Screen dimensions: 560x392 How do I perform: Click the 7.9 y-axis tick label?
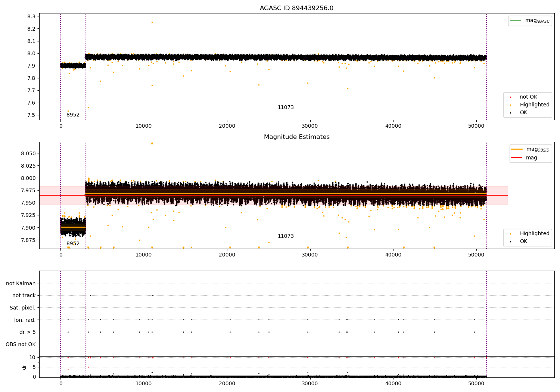coord(31,66)
